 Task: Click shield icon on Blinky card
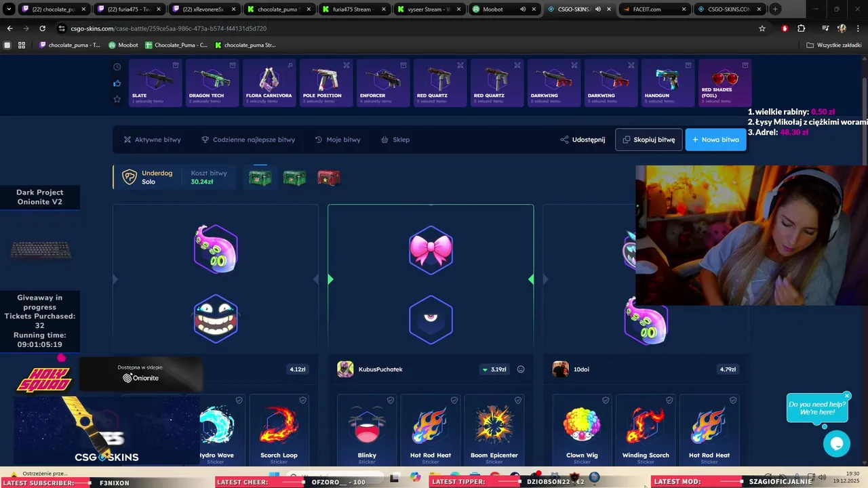(391, 401)
